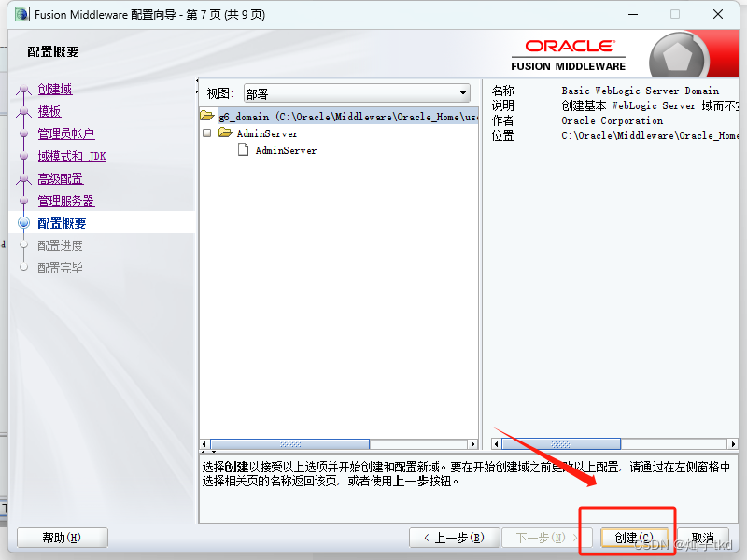The image size is (747, 560).
Task: Click the 配置概要 page heading
Action: (53, 51)
